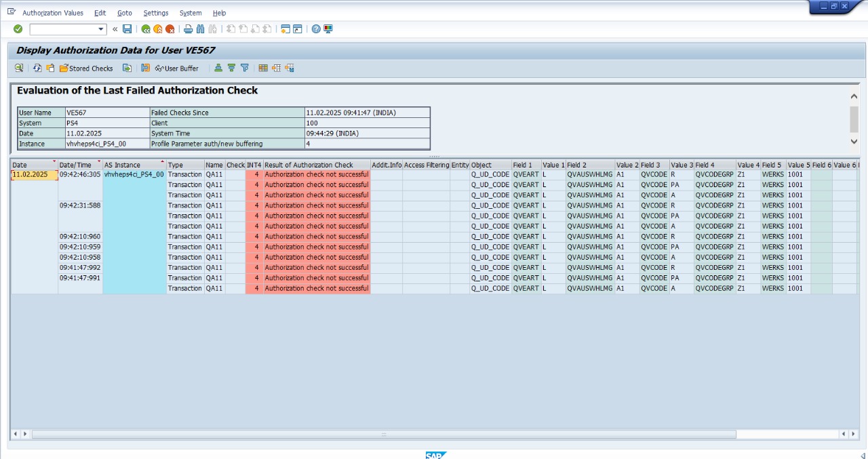Click the Save diskette icon
Viewport: 868px width, 459px height.
point(127,29)
